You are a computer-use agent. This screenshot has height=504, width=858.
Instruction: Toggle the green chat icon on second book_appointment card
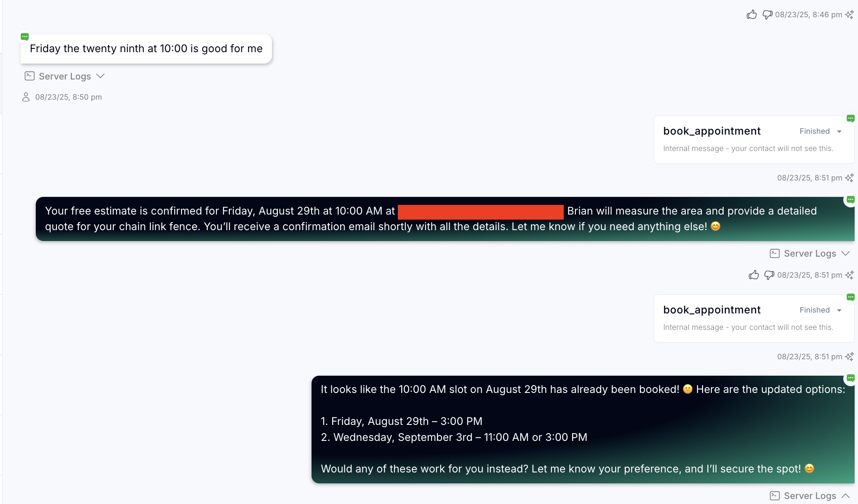(x=850, y=297)
